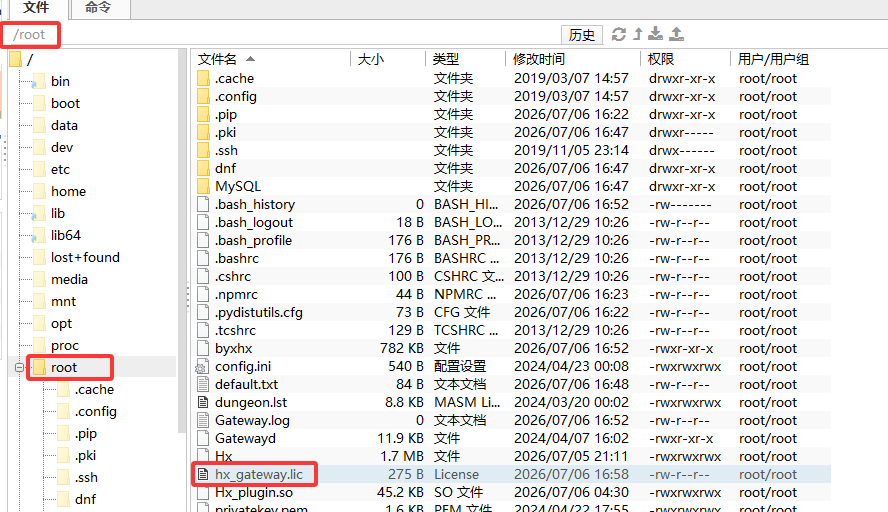Click the MySQL folder icon in file list
The image size is (888, 512).
click(x=203, y=186)
